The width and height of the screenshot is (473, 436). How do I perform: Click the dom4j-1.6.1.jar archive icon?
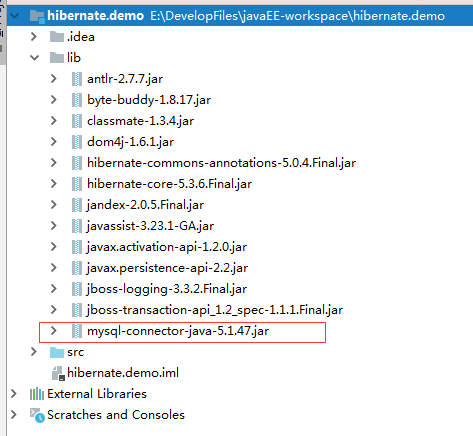[x=77, y=142]
